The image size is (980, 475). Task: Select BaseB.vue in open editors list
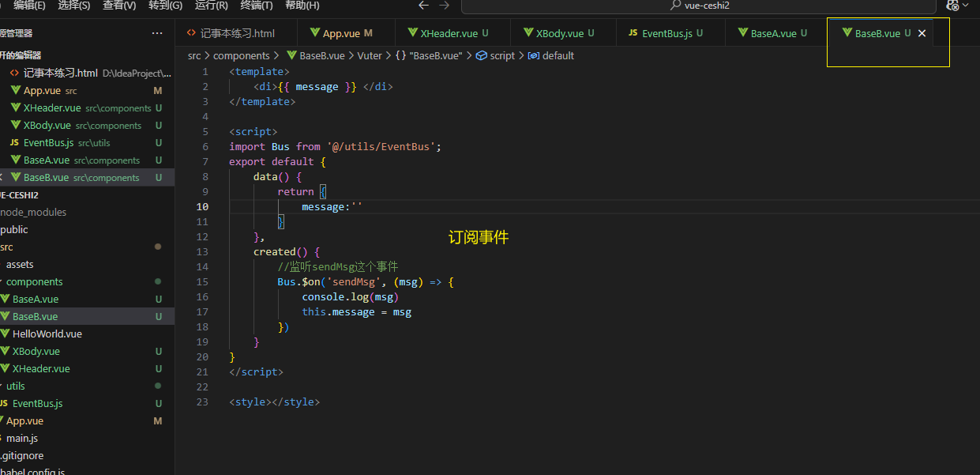coord(87,177)
